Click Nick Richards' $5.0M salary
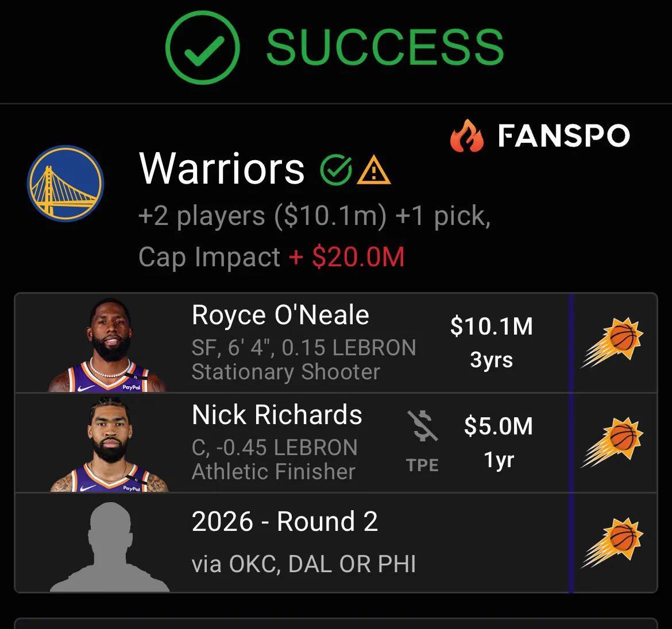Image resolution: width=672 pixels, height=629 pixels. tap(498, 426)
